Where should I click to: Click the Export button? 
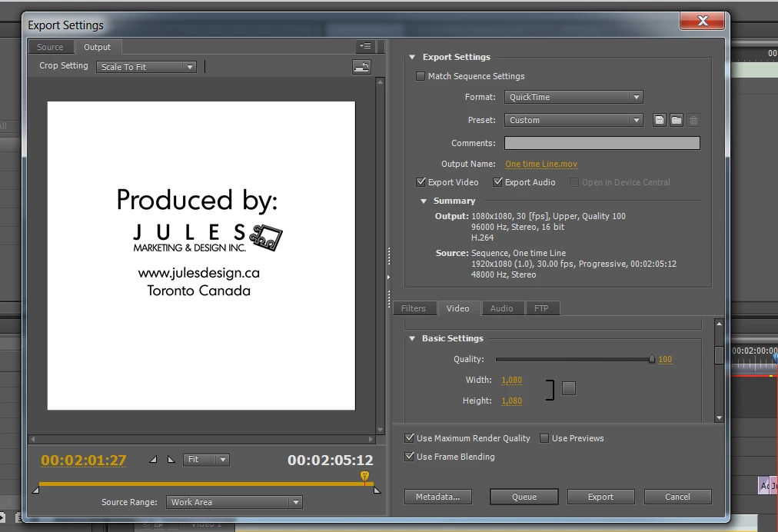tap(601, 497)
